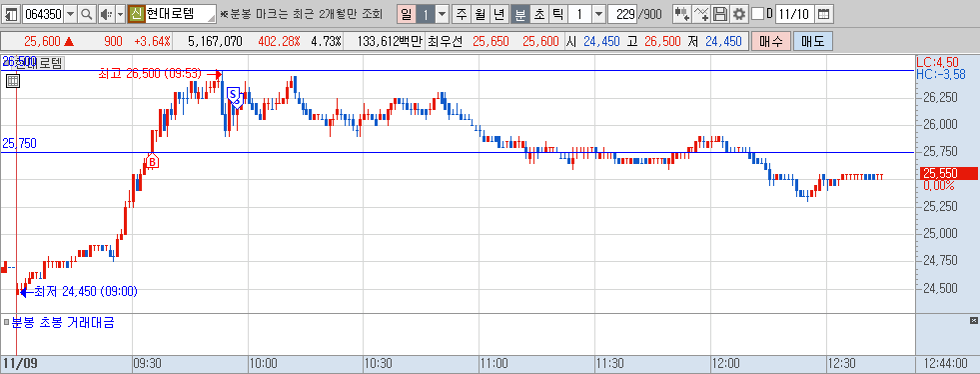This screenshot has width=980, height=374.
Task: Click the 402.28% value
Action: coord(279,42)
